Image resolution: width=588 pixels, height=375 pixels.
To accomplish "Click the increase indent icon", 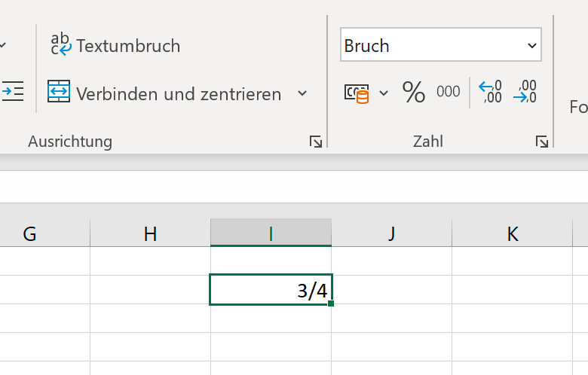I will (12, 91).
